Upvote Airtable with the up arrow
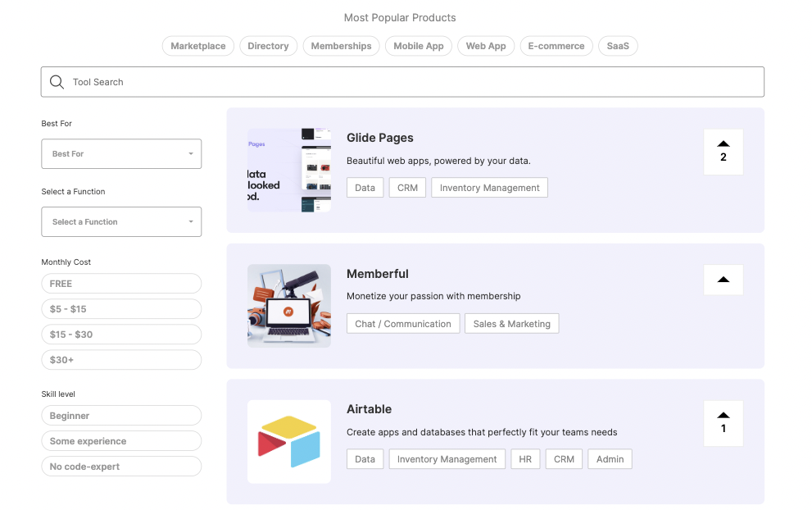This screenshot has height=510, width=812. pyautogui.click(x=723, y=415)
